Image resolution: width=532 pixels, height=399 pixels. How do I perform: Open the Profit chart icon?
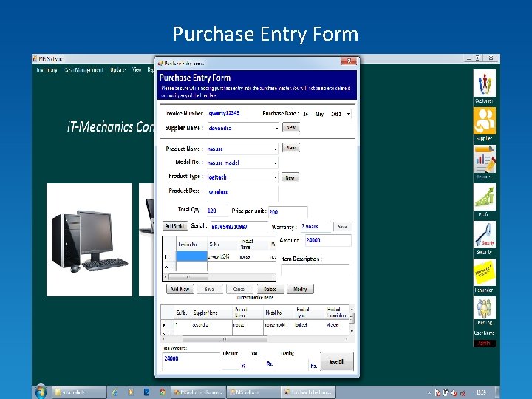pyautogui.click(x=484, y=197)
